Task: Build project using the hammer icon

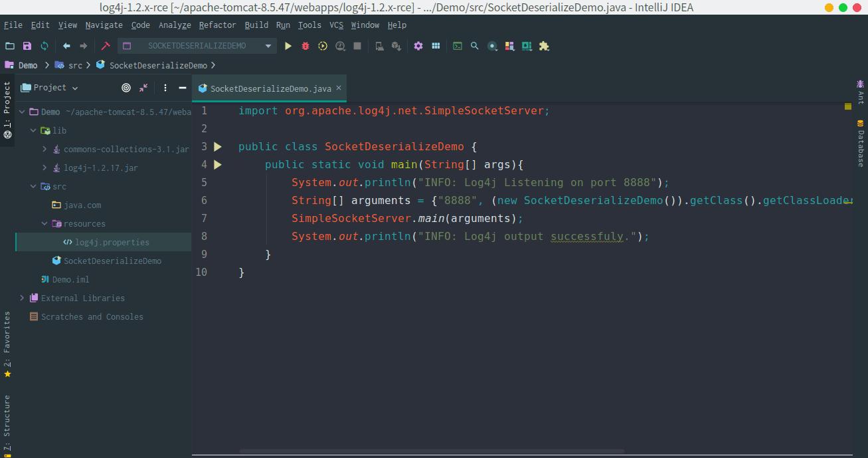Action: pyautogui.click(x=105, y=46)
